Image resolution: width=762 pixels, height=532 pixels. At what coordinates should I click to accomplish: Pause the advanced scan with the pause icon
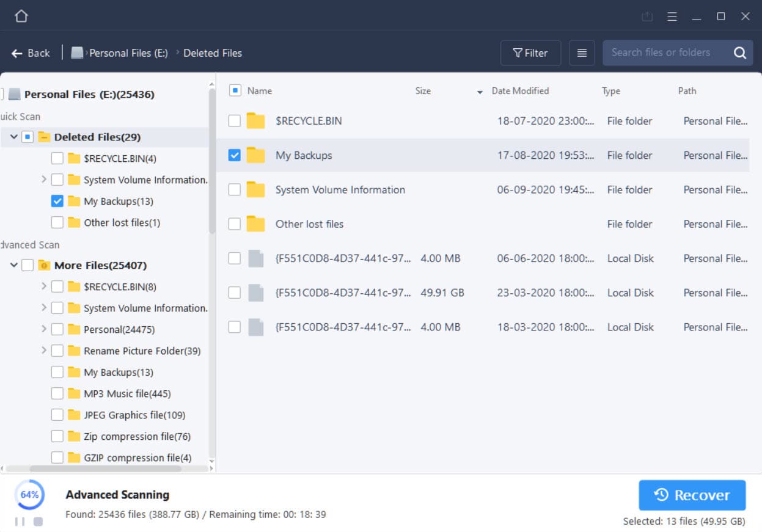tap(20, 521)
